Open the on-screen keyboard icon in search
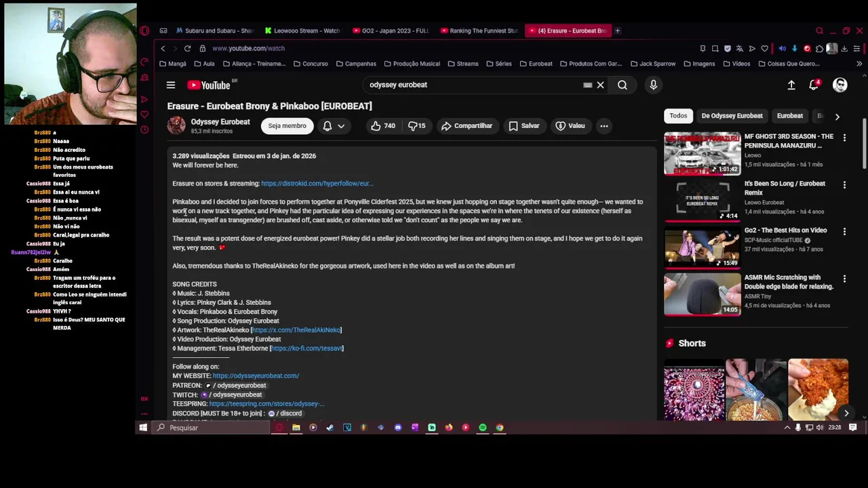Viewport: 868px width, 488px height. tap(588, 85)
